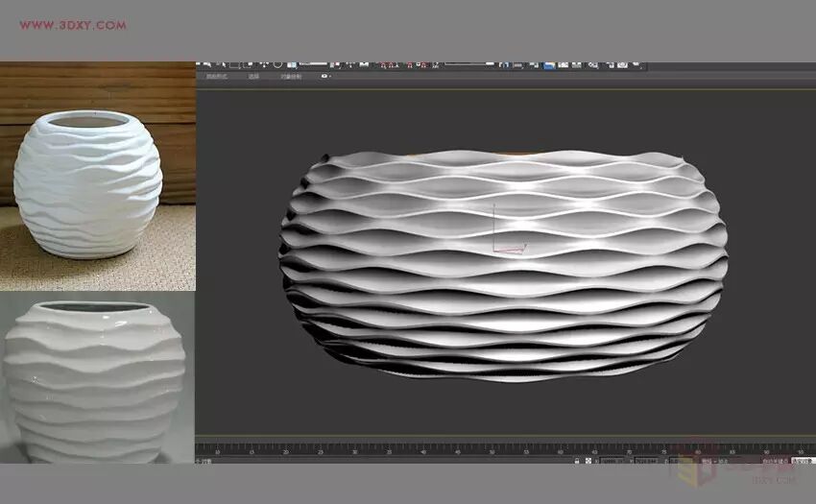Select the Rectangular Selection Region tool
Image resolution: width=816 pixels, height=504 pixels.
pyautogui.click(x=234, y=64)
